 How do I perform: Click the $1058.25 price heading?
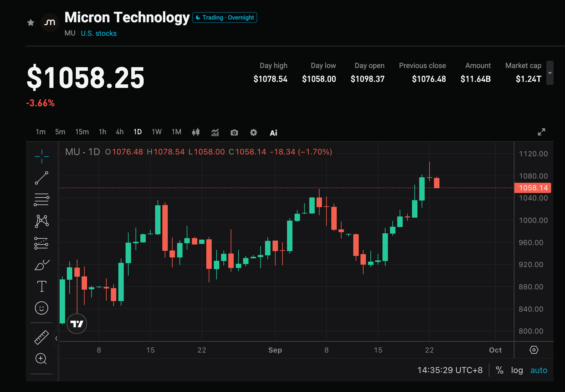point(86,78)
